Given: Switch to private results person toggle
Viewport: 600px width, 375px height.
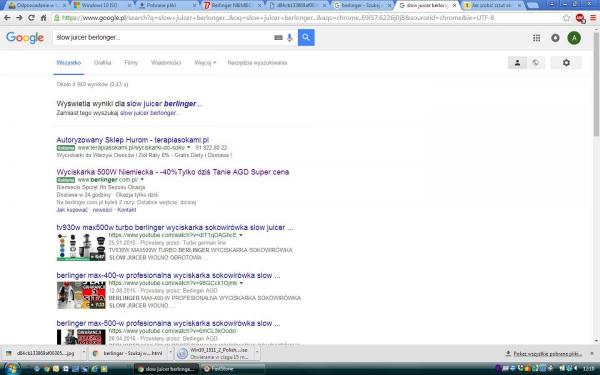Looking at the screenshot, I should (x=517, y=63).
